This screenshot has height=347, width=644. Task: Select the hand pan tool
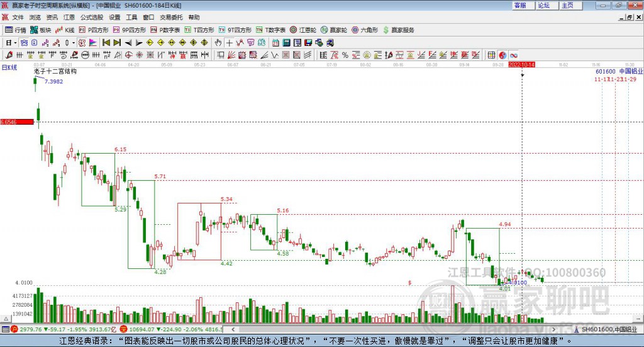(x=218, y=43)
